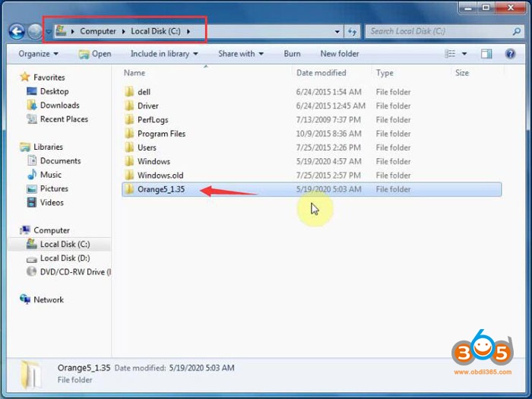Click the Help question mark icon
Viewport: 532px width, 399px height.
[510, 54]
